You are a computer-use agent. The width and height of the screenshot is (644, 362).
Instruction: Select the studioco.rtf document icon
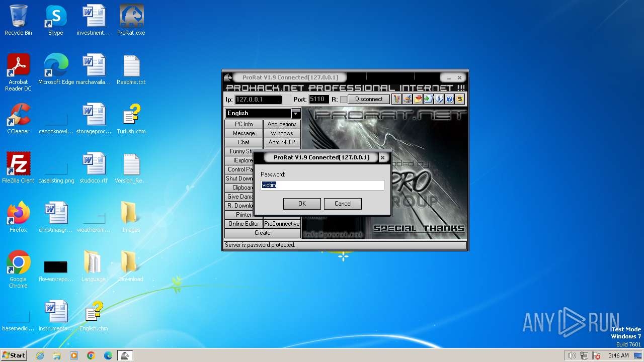tap(94, 168)
